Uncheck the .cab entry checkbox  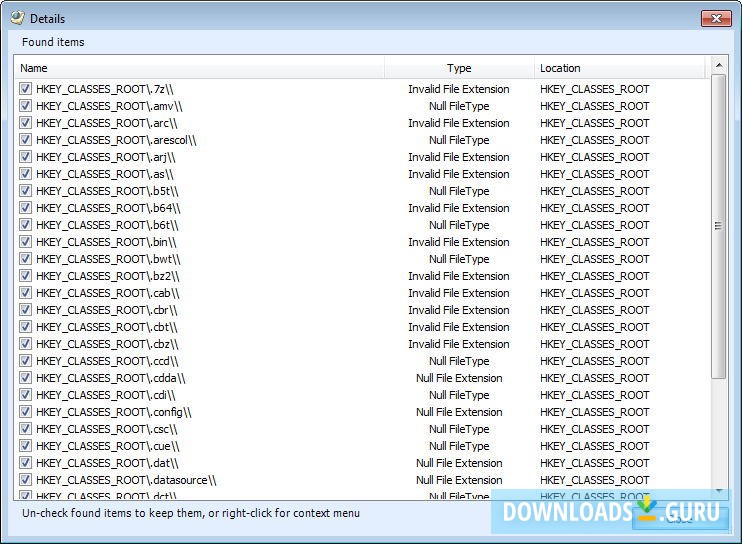26,293
